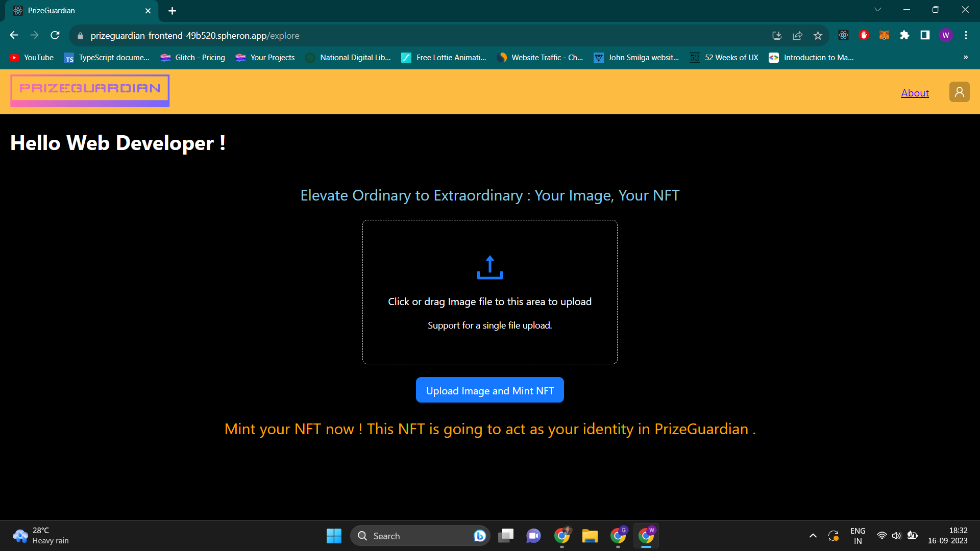This screenshot has width=980, height=551.
Task: Show hidden system tray icons
Action: [813, 536]
